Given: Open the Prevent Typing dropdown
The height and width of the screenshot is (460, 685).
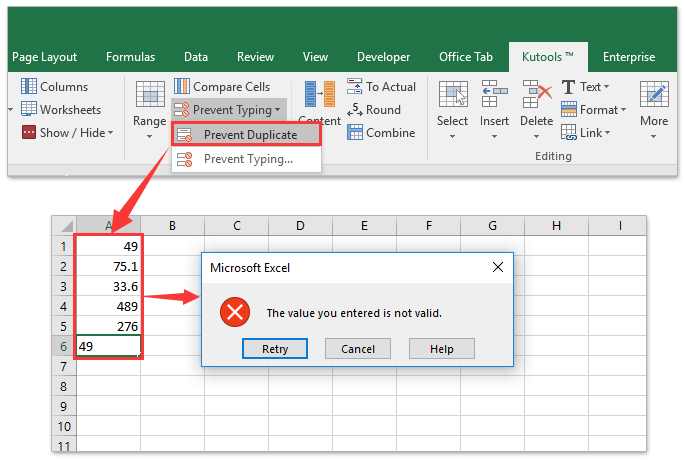Looking at the screenshot, I should [x=228, y=109].
